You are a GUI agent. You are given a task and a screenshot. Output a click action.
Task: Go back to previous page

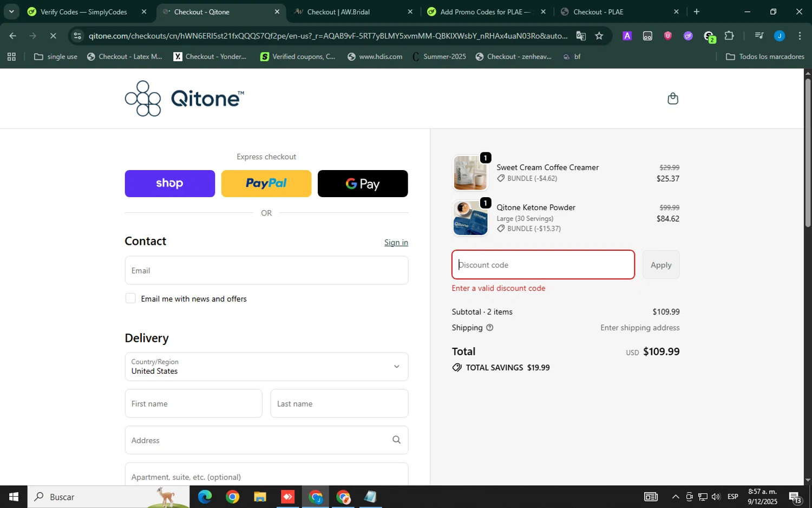(x=12, y=36)
